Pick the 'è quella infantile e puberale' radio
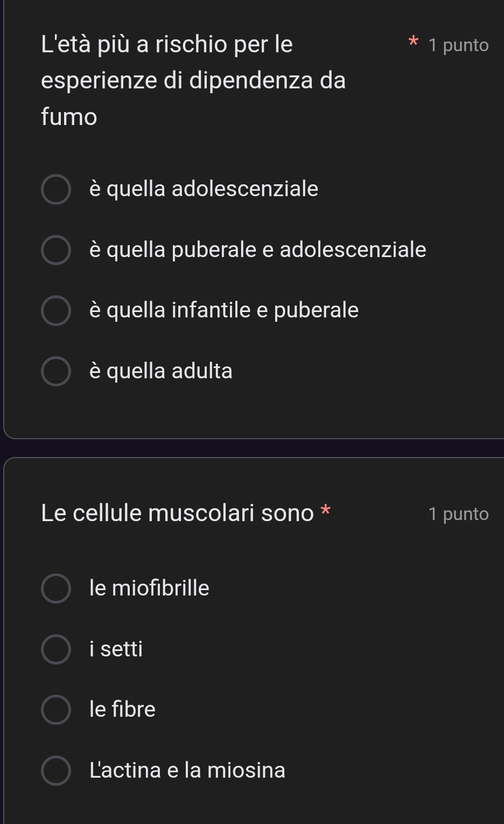The height and width of the screenshot is (824, 504). 56,310
